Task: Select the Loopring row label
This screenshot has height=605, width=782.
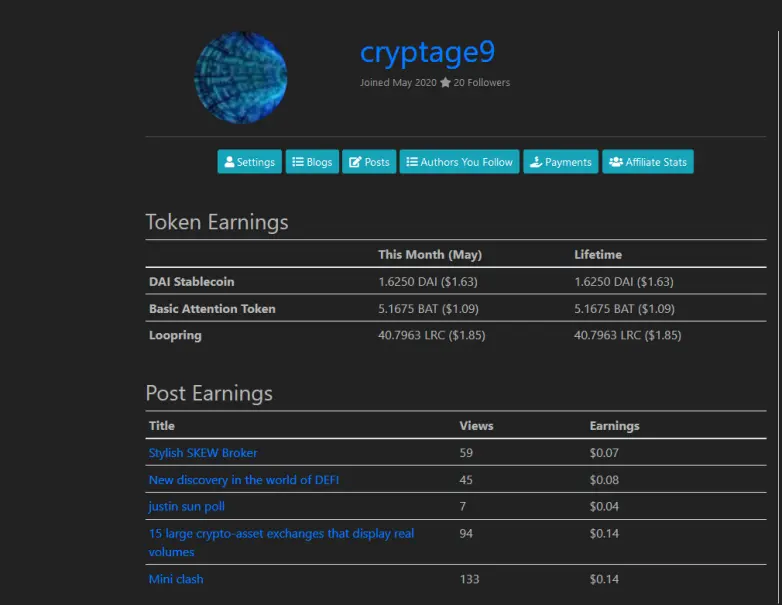Action: tap(175, 335)
